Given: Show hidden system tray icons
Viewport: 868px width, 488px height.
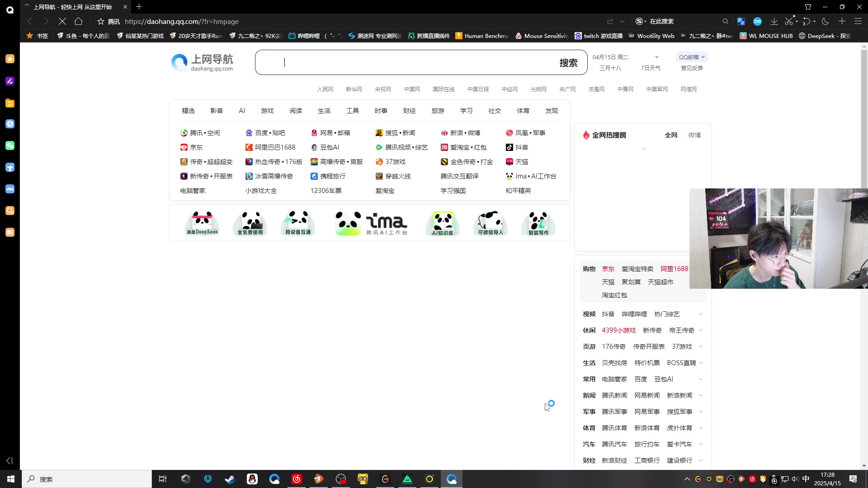Looking at the screenshot, I should (x=687, y=479).
